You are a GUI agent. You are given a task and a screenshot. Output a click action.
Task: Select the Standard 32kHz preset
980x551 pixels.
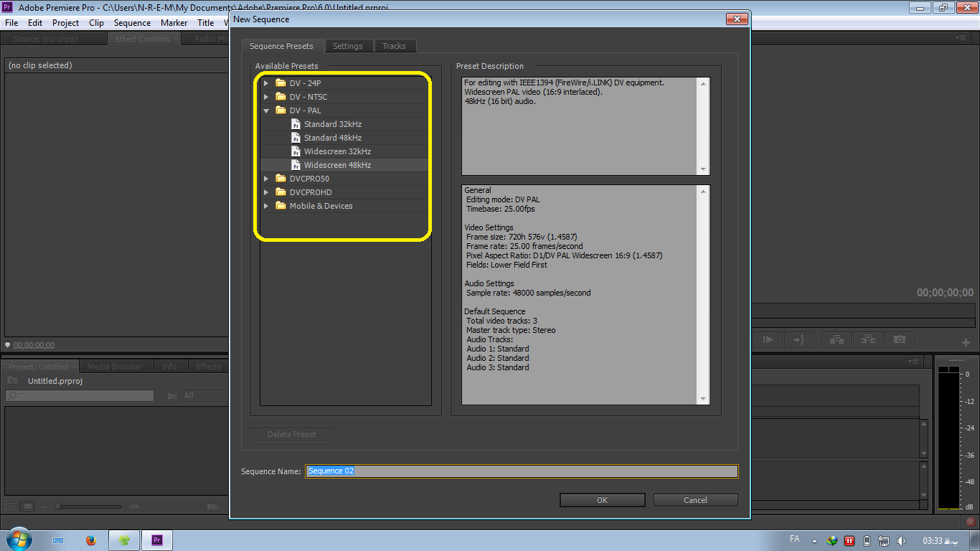(x=332, y=124)
